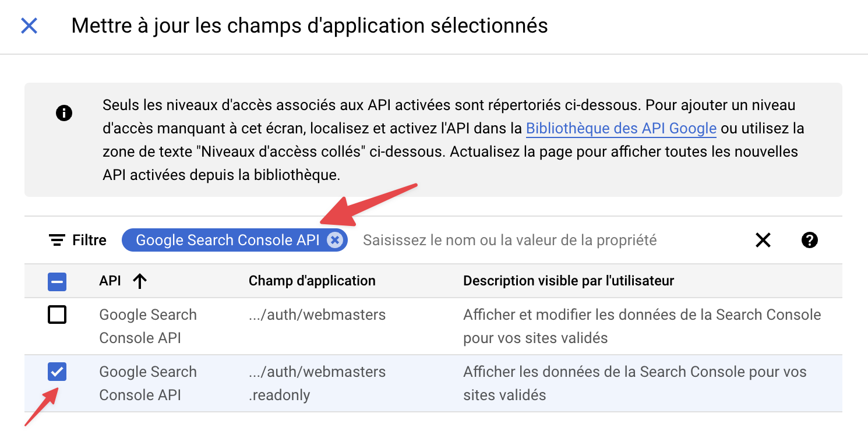868x438 pixels.
Task: Toggle the select-all header checkbox
Action: pyautogui.click(x=57, y=281)
